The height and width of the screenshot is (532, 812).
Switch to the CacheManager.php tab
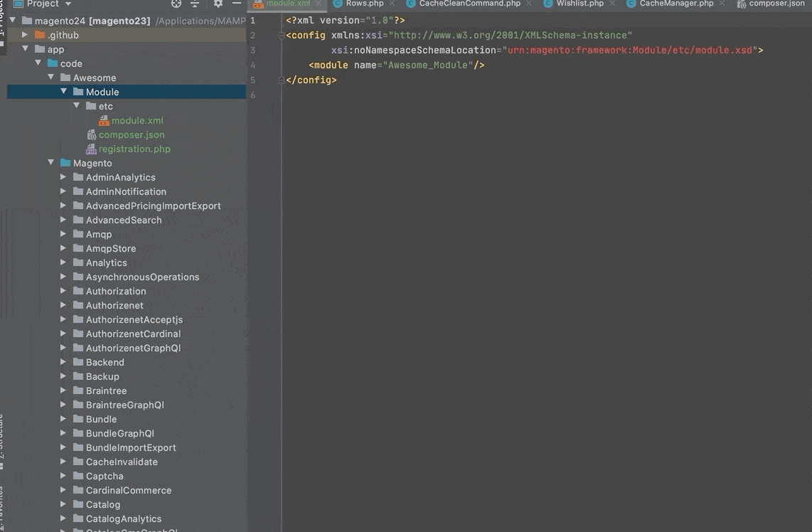[675, 4]
